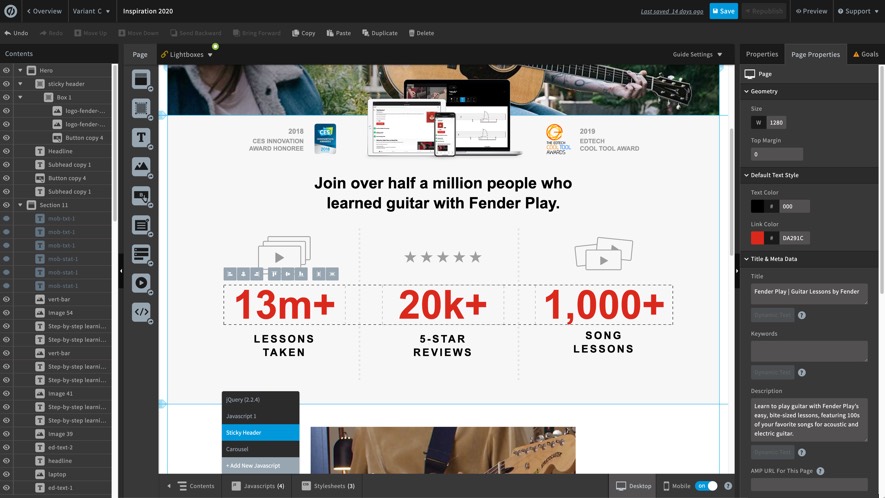Select Sticky Header in the Javascripts menu
The image size is (885, 498).
pos(260,433)
